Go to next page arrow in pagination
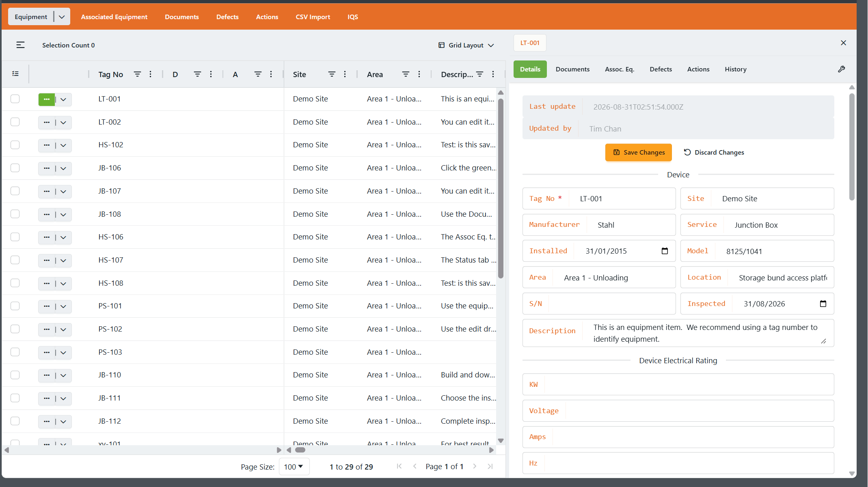The height and width of the screenshot is (487, 868). point(475,466)
